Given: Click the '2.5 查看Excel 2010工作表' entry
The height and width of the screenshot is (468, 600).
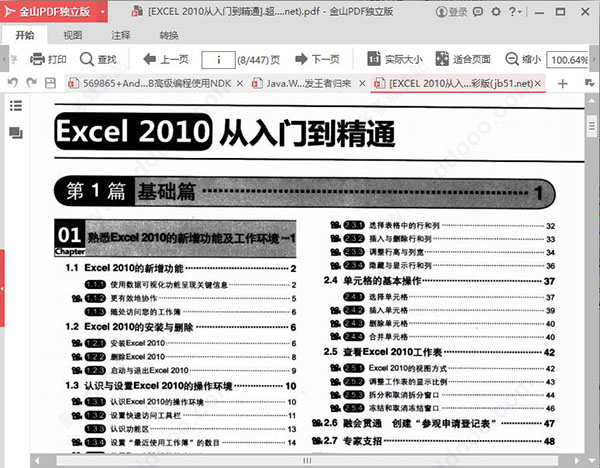Looking at the screenshot, I should (439, 352).
